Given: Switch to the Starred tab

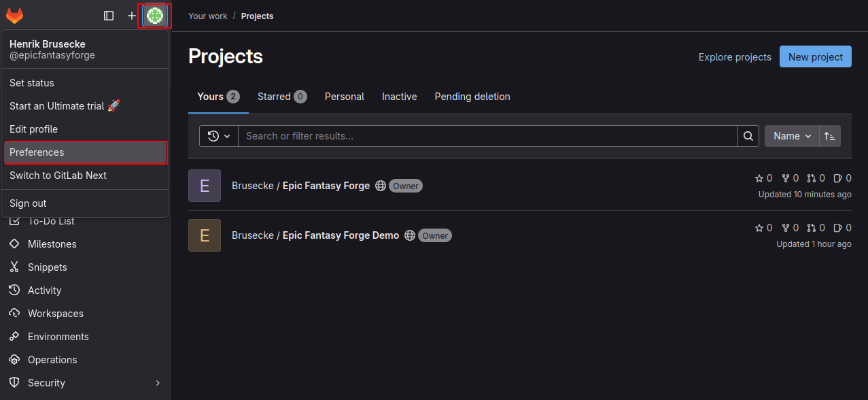Looking at the screenshot, I should click(x=282, y=97).
